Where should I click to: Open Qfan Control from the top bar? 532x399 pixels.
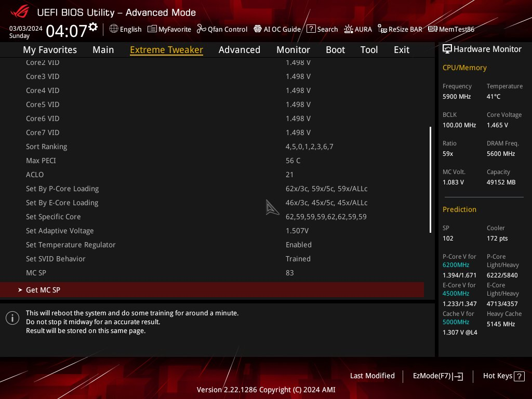coord(222,29)
